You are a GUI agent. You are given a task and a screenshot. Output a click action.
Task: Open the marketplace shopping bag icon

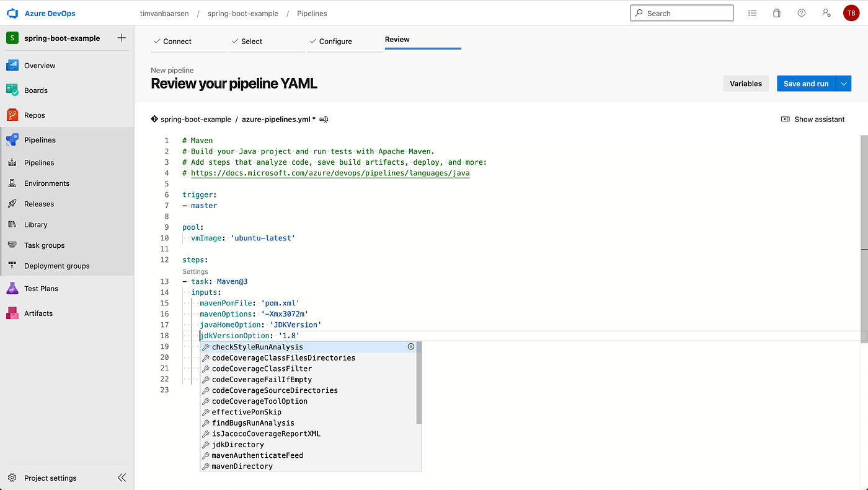click(x=777, y=13)
